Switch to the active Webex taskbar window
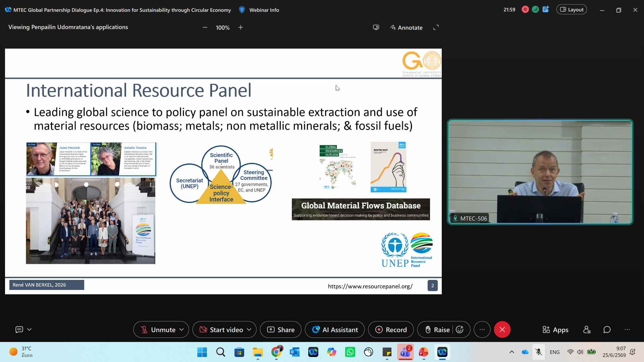 [x=442, y=352]
